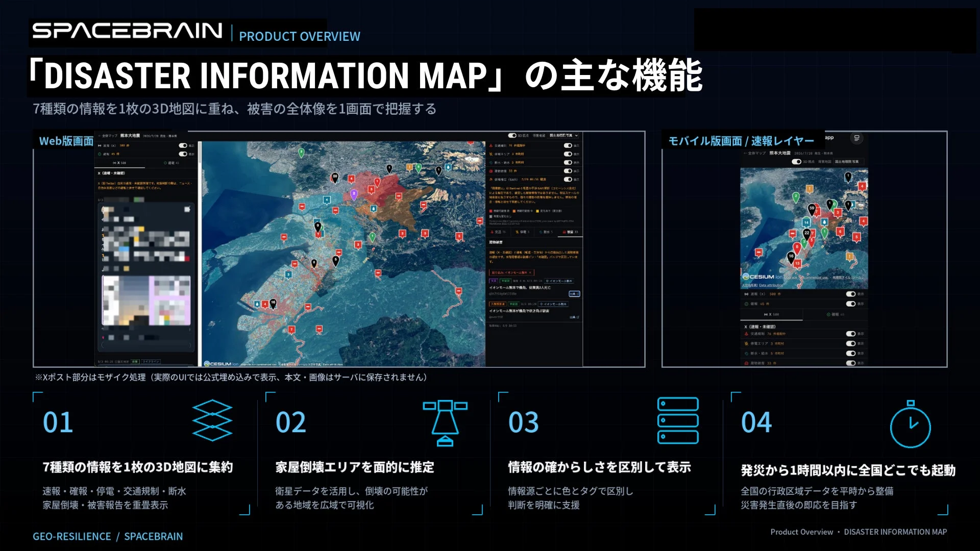Viewport: 980px width, 551px height.
Task: Toggle 断水・給水 layer in Web right panel
Action: [x=568, y=162]
